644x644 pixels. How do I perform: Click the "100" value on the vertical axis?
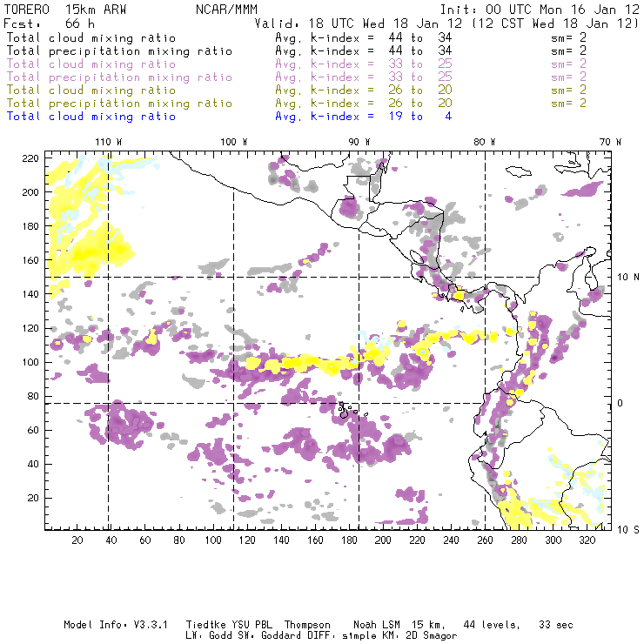click(30, 362)
